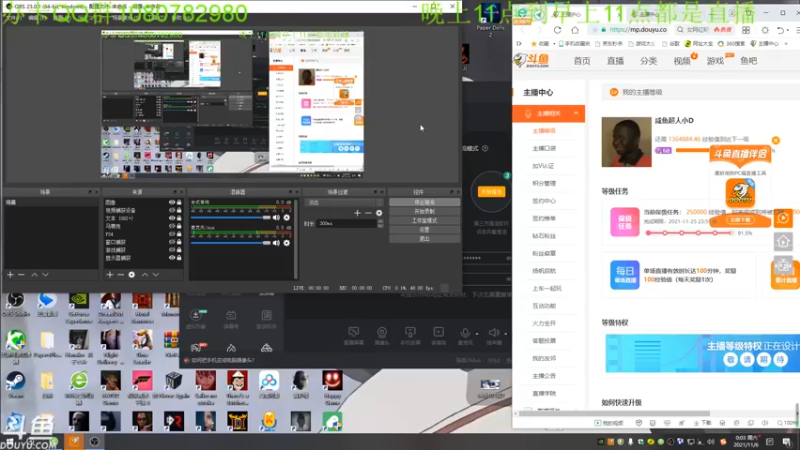
Task: Open 台式音响 audio settings gear in mixer
Action: click(x=287, y=217)
